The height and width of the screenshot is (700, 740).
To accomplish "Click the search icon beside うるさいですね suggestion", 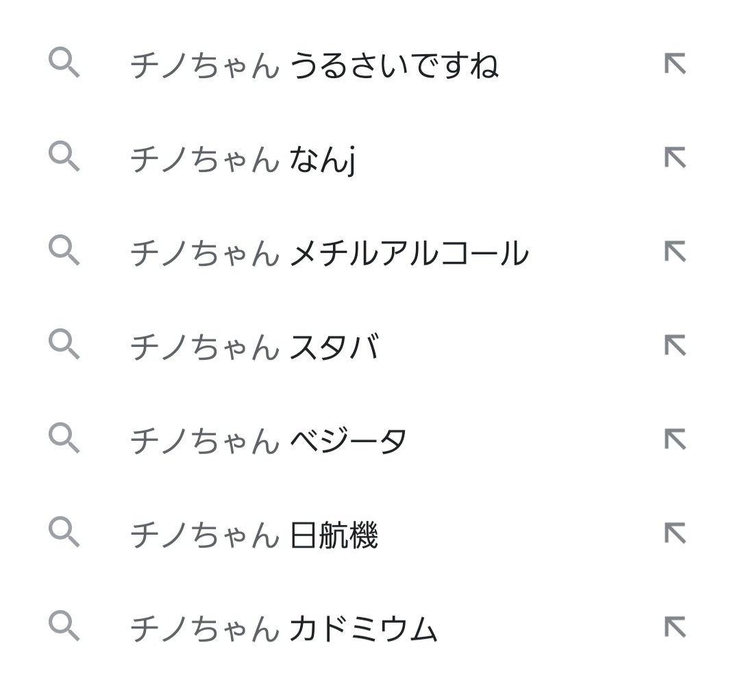I will (64, 62).
